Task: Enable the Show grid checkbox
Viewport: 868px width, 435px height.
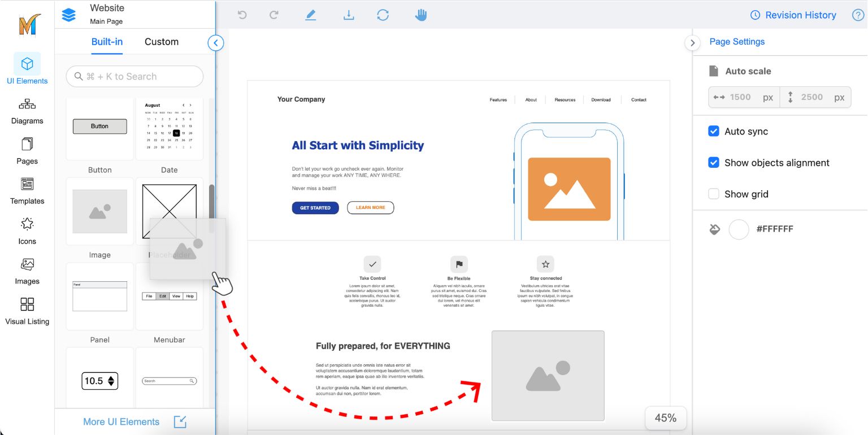Action: click(x=714, y=194)
